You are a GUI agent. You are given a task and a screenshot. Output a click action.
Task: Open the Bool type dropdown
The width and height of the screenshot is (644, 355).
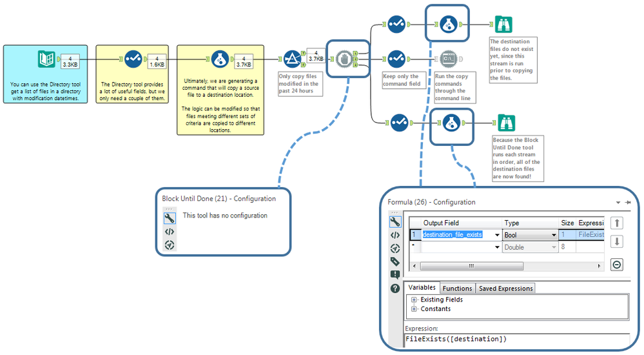point(554,235)
